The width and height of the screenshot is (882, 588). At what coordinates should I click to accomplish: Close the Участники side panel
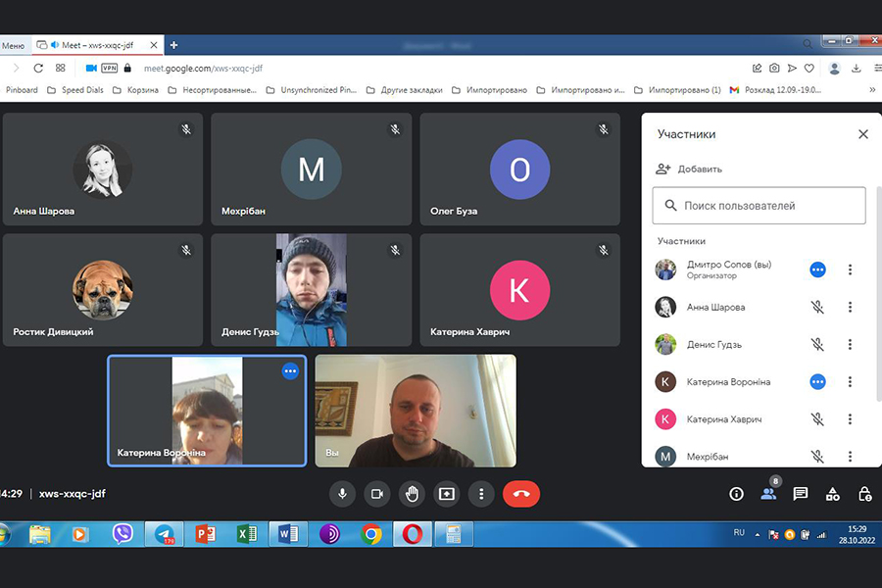tap(862, 134)
